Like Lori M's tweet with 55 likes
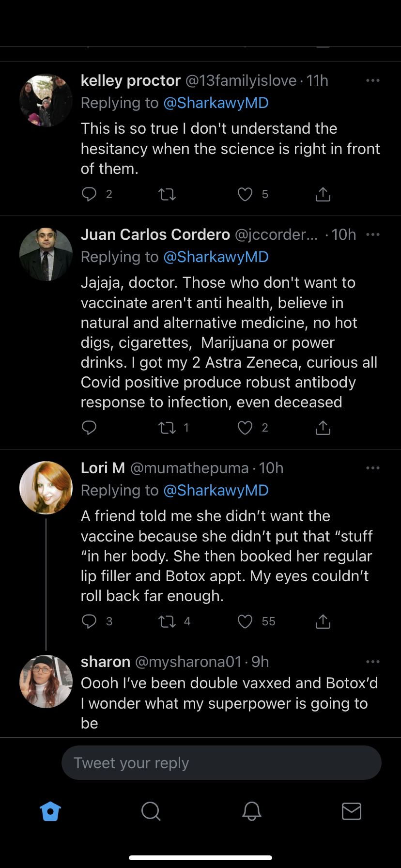Screen dimensions: 401x868 (245, 621)
